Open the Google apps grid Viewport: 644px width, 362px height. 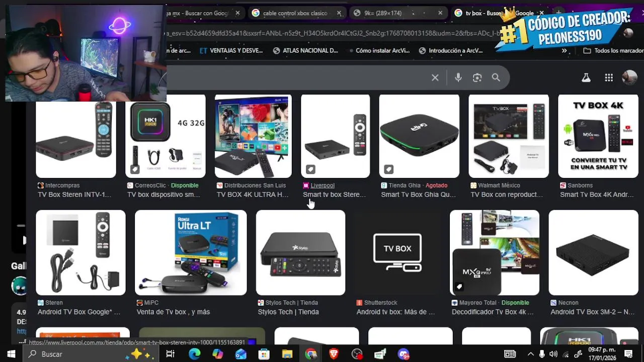coord(609,77)
